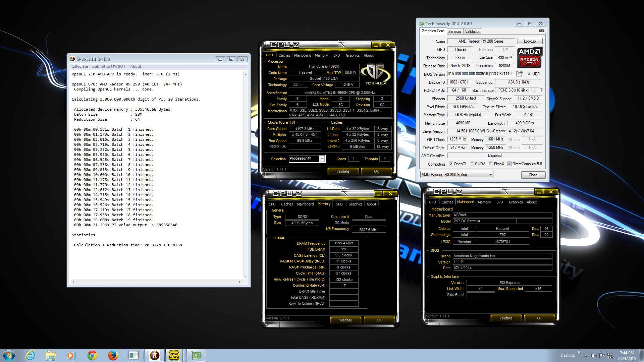Toggle the UEFI checkbox
The width and height of the screenshot is (644, 362).
pos(529,74)
